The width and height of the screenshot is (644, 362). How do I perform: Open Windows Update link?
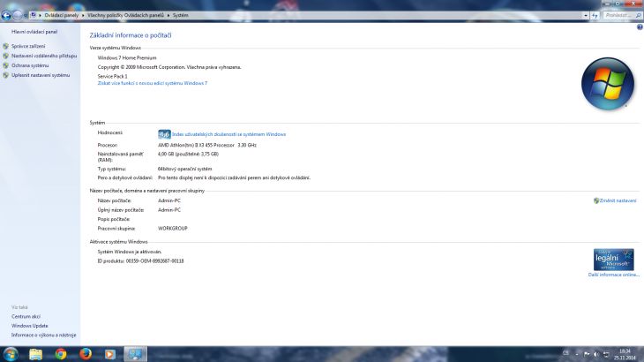tap(30, 326)
